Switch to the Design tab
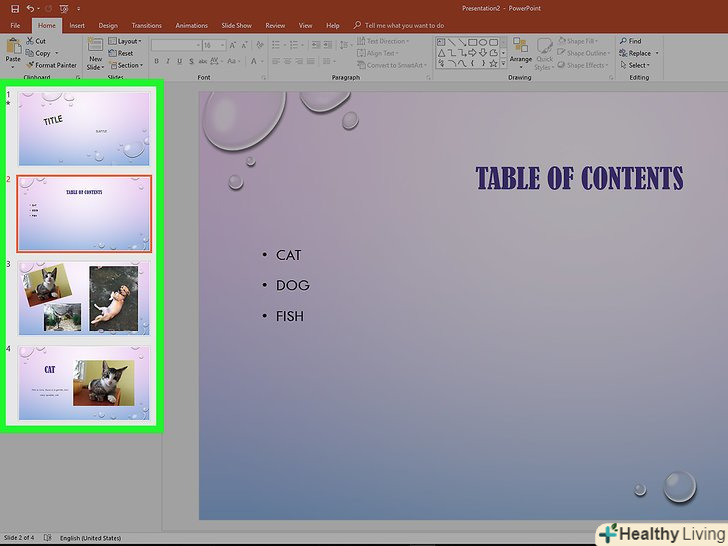Screen dimensions: 728x546 click(x=108, y=26)
